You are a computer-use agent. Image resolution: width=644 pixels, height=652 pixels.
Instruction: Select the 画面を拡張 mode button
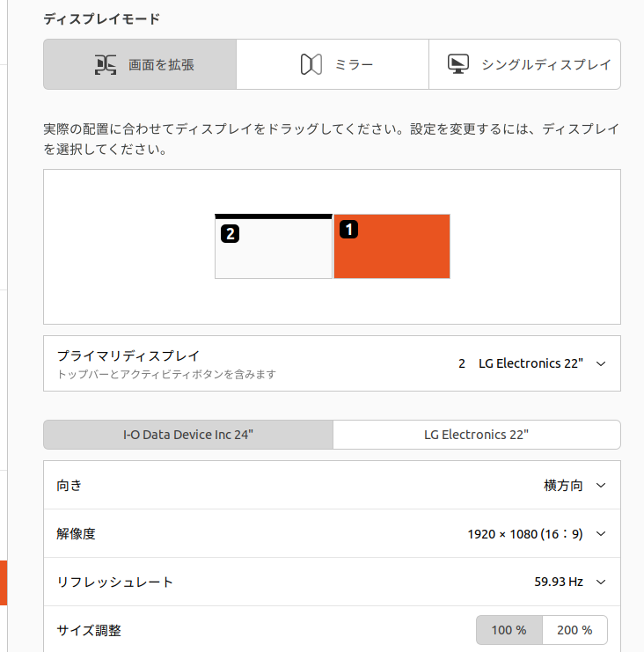point(140,64)
